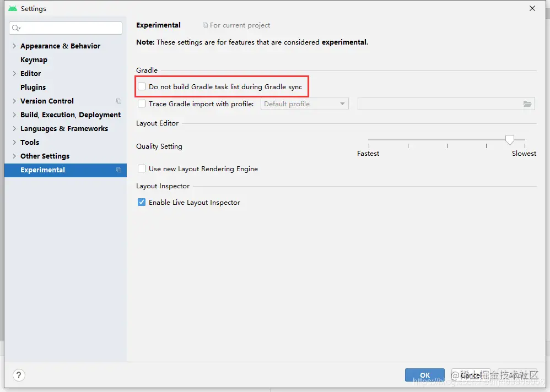The image size is (550, 392).
Task: Open the Default profile dropdown
Action: click(304, 104)
